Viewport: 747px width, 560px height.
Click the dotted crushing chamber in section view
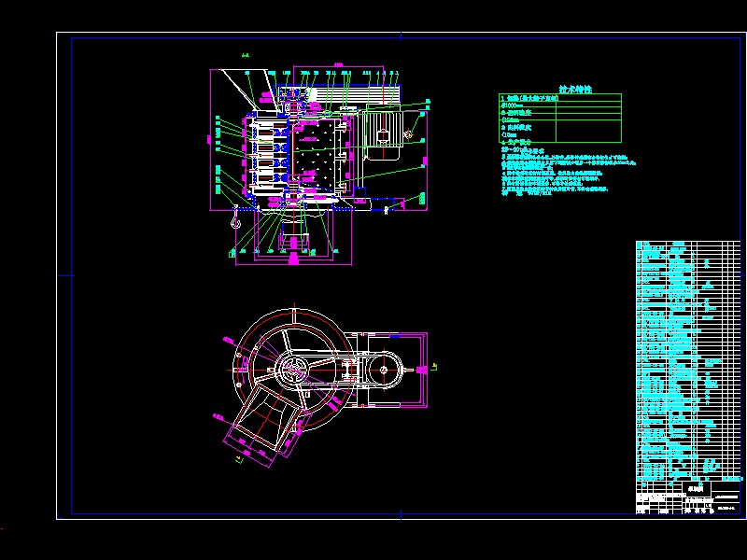pos(313,150)
